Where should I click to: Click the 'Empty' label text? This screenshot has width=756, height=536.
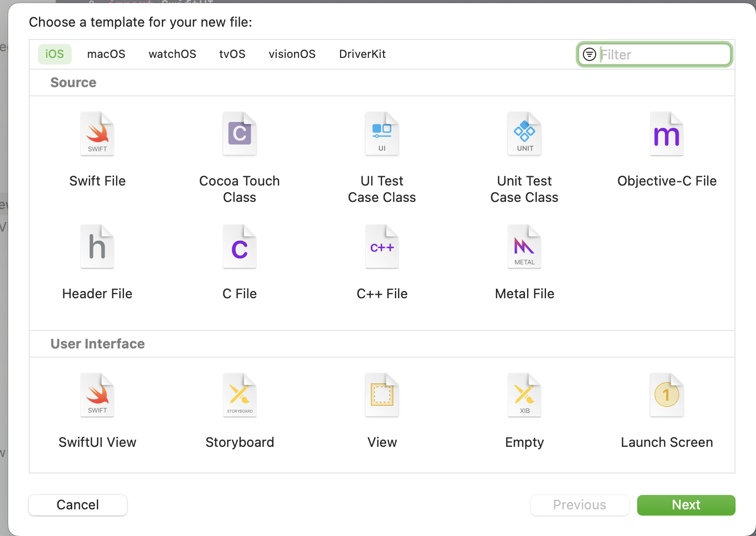point(524,442)
